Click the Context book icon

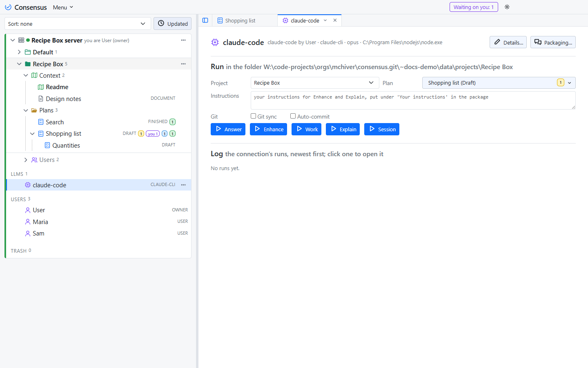click(x=34, y=75)
